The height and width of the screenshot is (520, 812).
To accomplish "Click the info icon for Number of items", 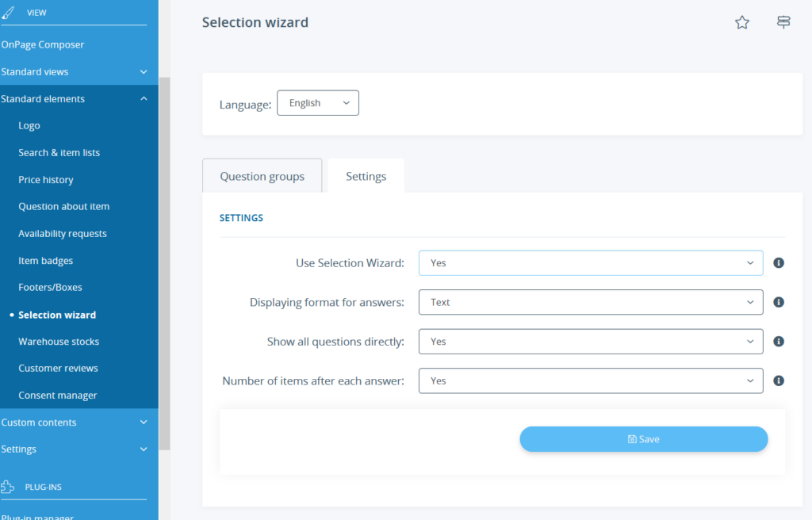I will [778, 380].
